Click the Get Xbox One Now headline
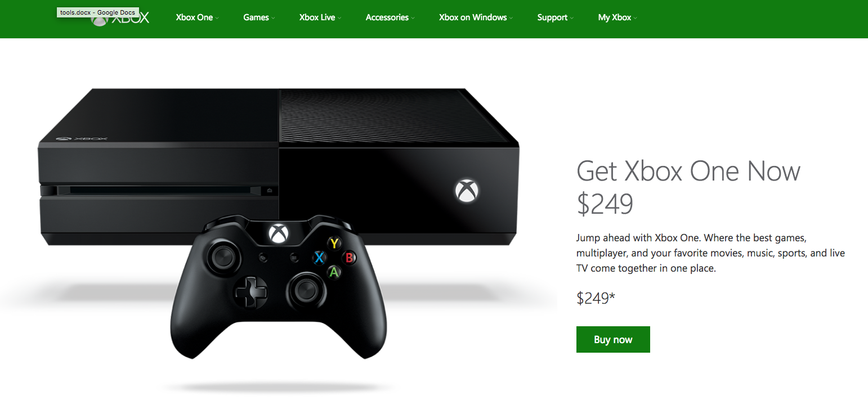The image size is (868, 414). (688, 171)
